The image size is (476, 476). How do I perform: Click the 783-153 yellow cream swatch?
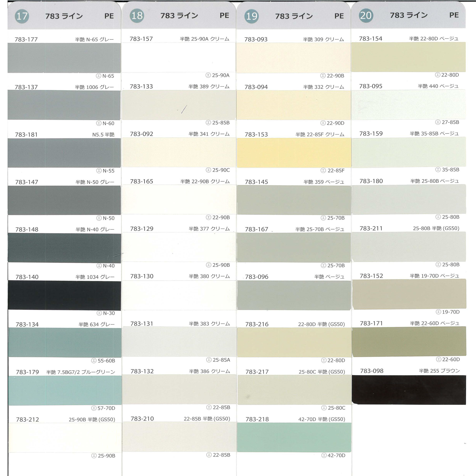coord(294,153)
